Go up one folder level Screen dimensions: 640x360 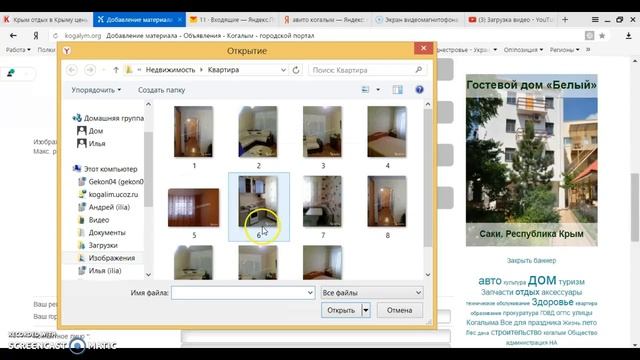(116, 70)
